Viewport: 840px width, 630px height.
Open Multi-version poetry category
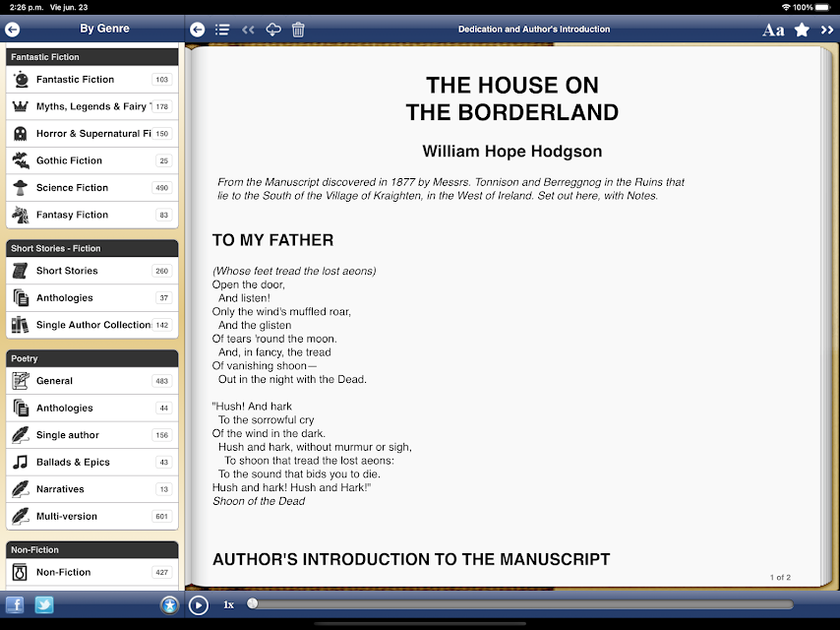click(92, 517)
